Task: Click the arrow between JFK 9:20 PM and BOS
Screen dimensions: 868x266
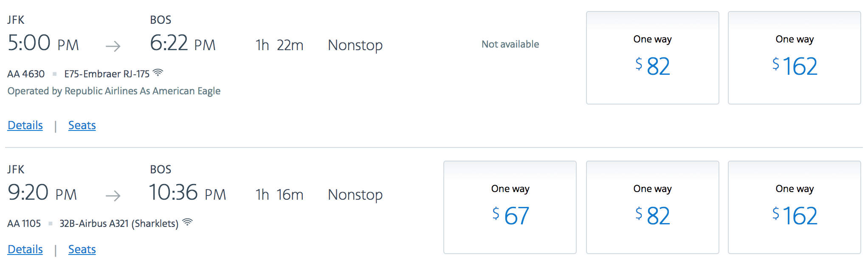Action: point(113,195)
